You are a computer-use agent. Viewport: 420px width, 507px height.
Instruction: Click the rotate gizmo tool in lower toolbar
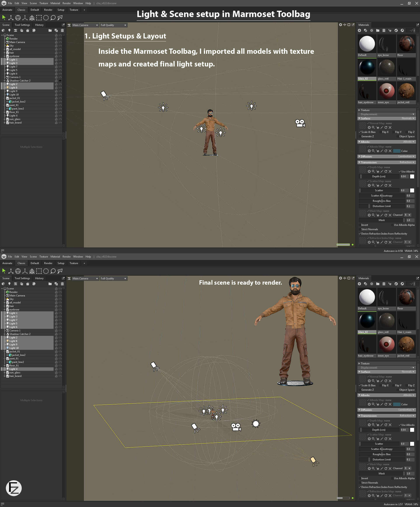click(x=18, y=271)
